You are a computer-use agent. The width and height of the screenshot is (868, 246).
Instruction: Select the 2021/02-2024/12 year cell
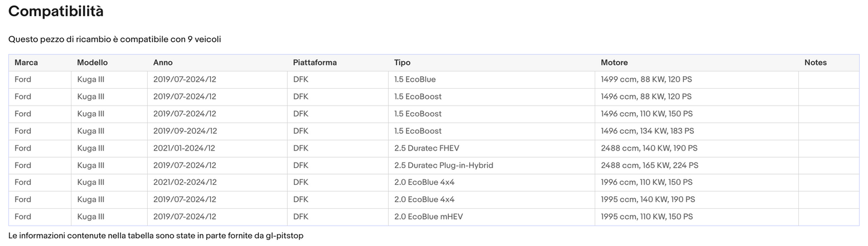click(x=185, y=182)
